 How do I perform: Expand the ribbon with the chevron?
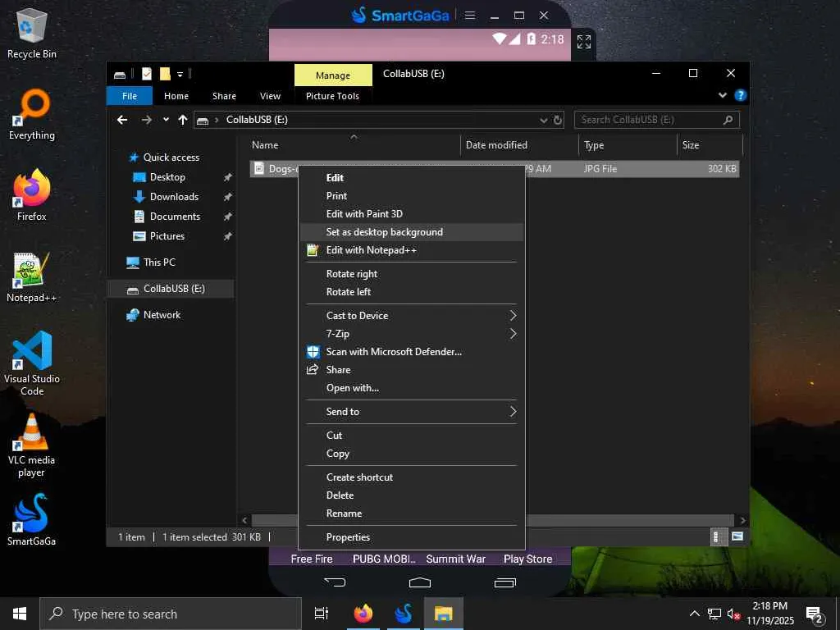(722, 95)
